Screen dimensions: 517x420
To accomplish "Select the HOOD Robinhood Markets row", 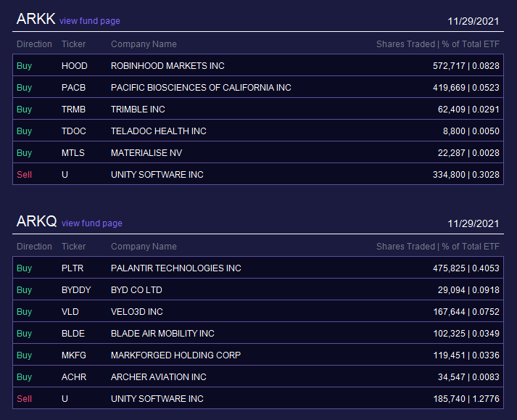I will coord(258,66).
